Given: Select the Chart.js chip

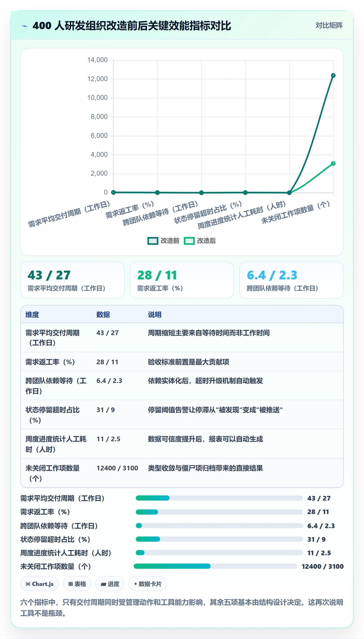Looking at the screenshot, I should (40, 584).
